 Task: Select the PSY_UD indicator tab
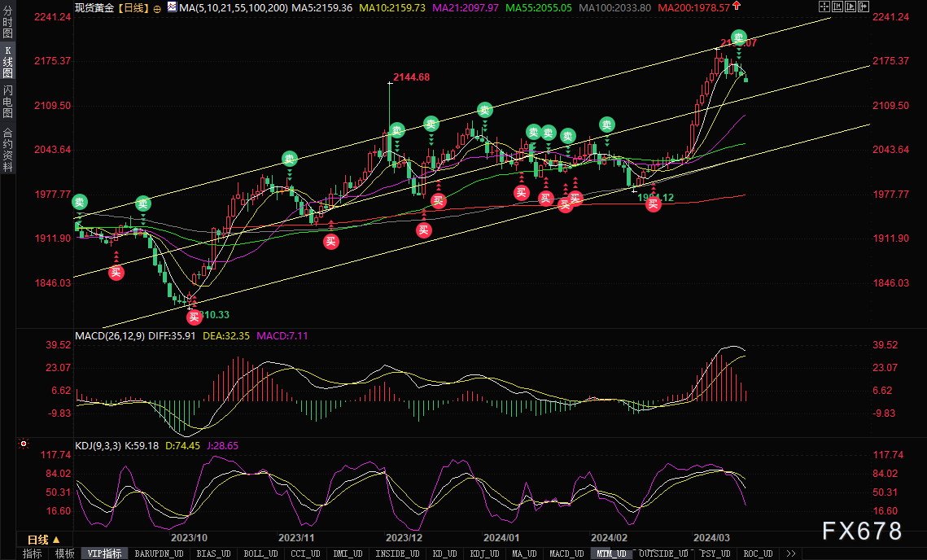715,553
